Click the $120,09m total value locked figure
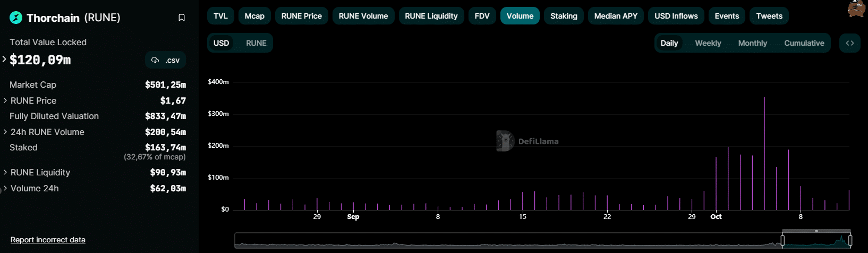Screen dimensions: 868x253 click(x=40, y=60)
